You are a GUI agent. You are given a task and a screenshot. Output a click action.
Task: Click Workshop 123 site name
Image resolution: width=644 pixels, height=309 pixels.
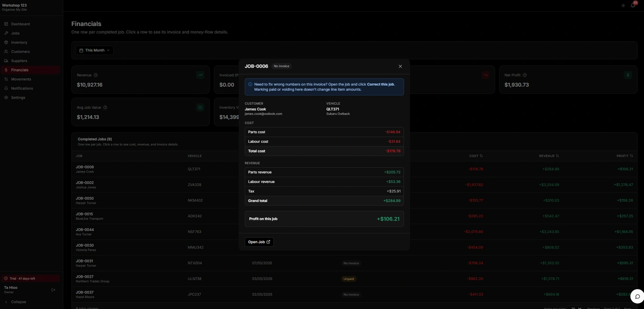point(14,5)
